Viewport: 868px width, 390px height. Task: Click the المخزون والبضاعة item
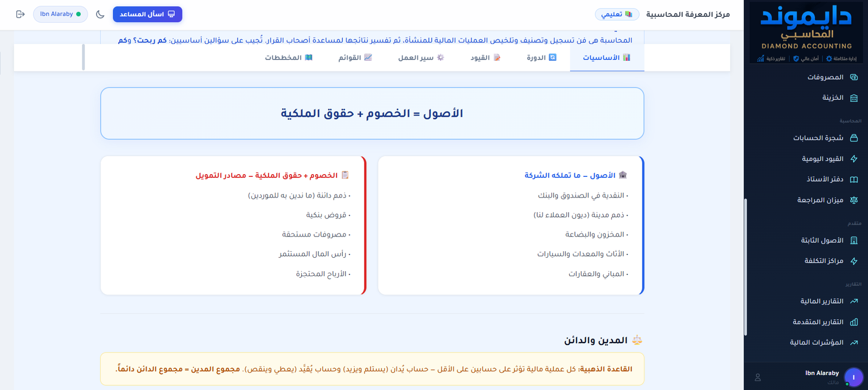[x=596, y=234]
